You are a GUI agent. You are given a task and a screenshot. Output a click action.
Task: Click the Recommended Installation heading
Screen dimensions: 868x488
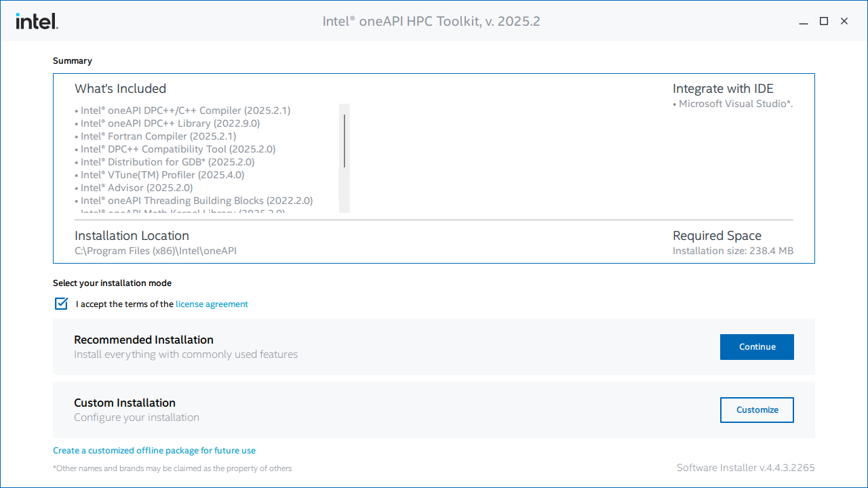(x=144, y=340)
